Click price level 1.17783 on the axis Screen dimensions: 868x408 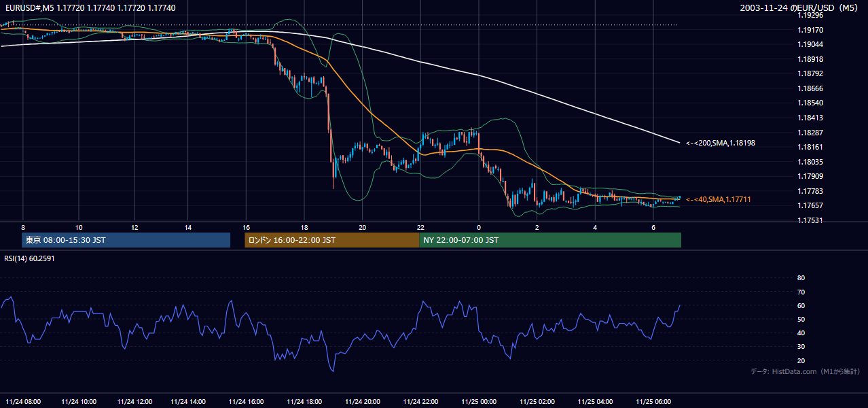pos(810,191)
